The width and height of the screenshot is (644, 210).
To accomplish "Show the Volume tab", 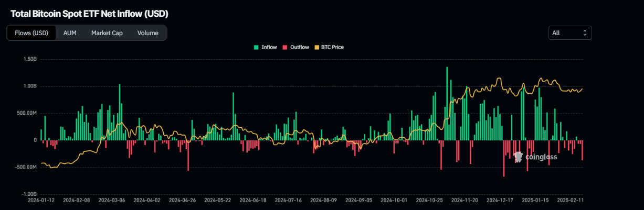I will (x=147, y=33).
